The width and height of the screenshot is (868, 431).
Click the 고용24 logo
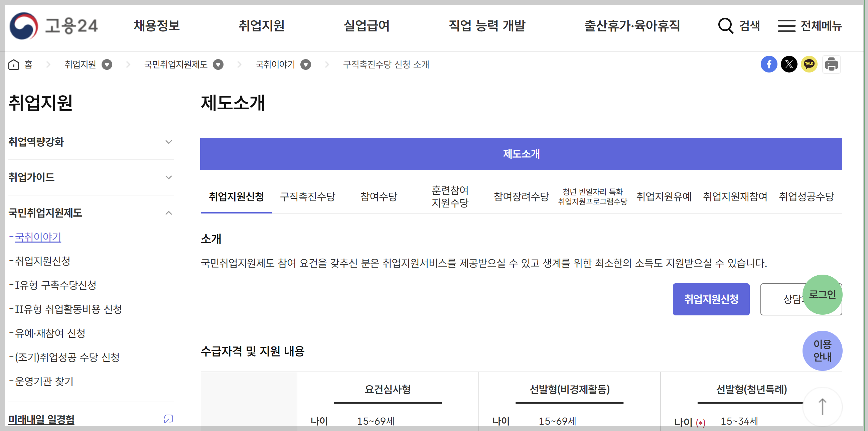coord(54,26)
